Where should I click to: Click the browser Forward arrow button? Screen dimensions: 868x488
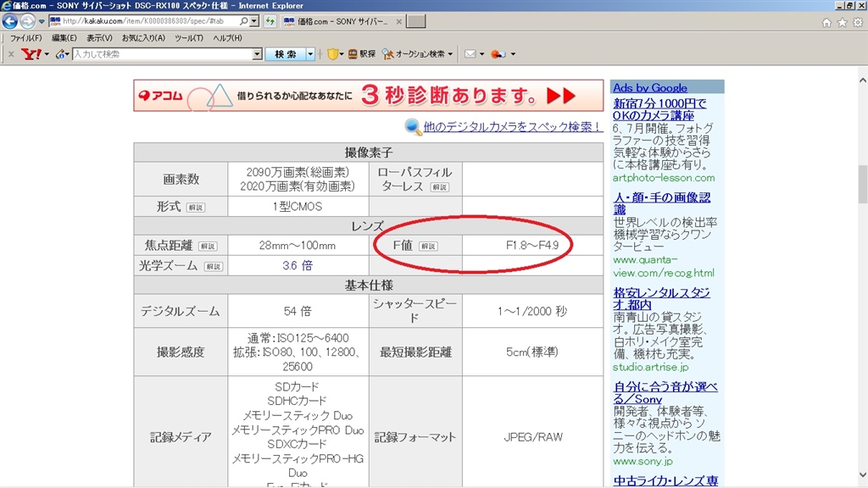[x=27, y=21]
